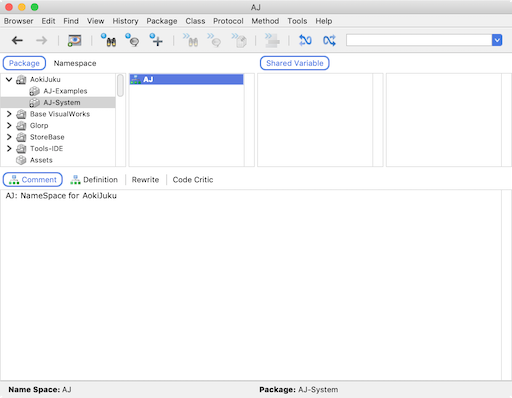This screenshot has height=398, width=512.
Task: Click the Glorp bundle icon
Action: pyautogui.click(x=21, y=125)
